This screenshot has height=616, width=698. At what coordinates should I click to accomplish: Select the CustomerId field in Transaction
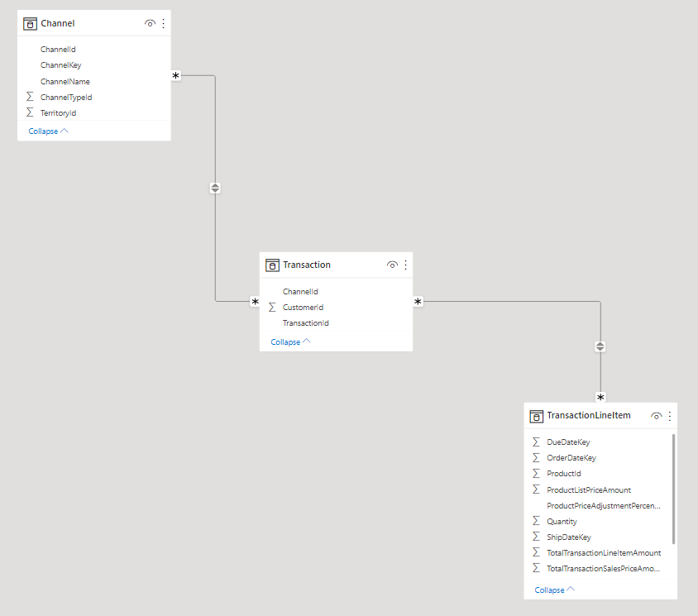coord(303,308)
